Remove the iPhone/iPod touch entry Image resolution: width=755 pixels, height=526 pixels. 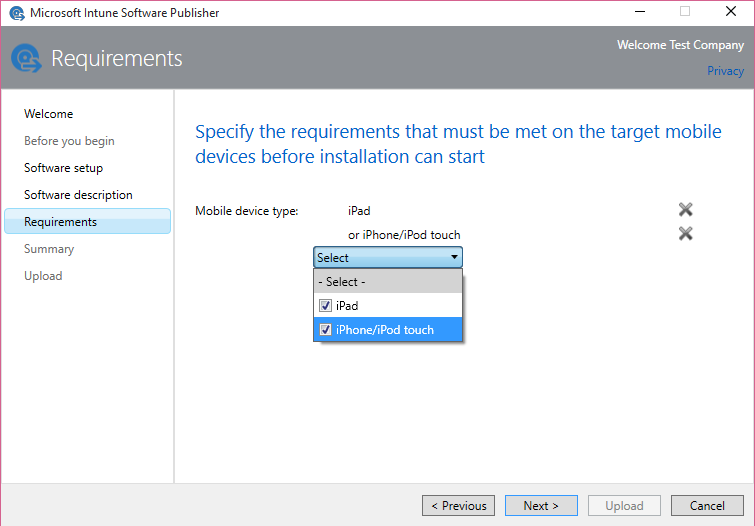[x=685, y=234]
